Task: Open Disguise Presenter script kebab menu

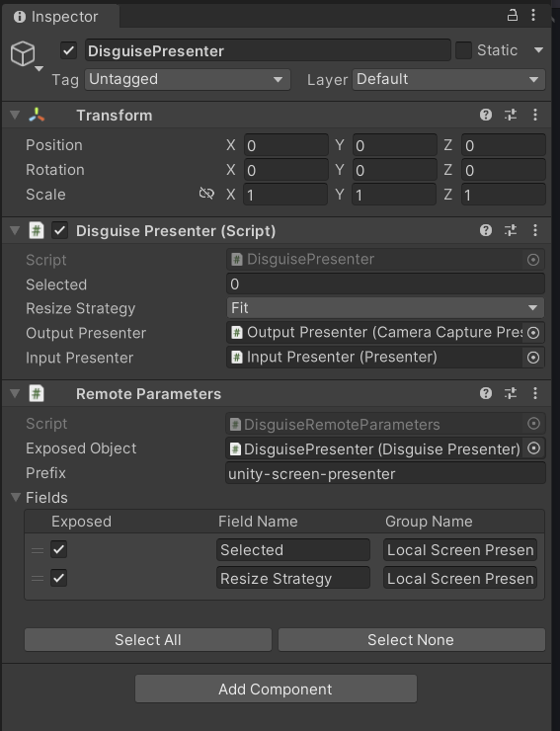Action: pos(535,230)
